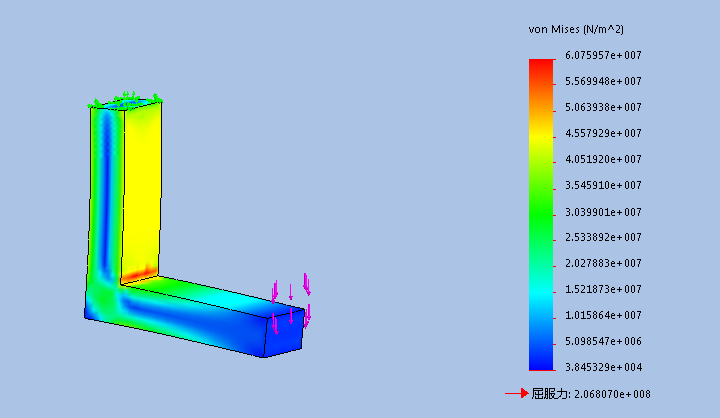Select legend value 1.521873e+007
This screenshot has width=720, height=418.
point(603,289)
